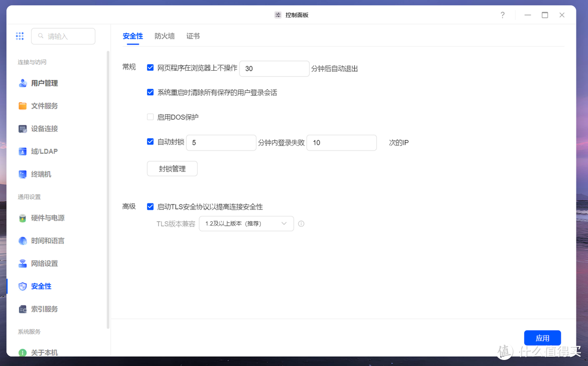
Task: Expand the TLS版本兼容 dropdown
Action: [246, 224]
